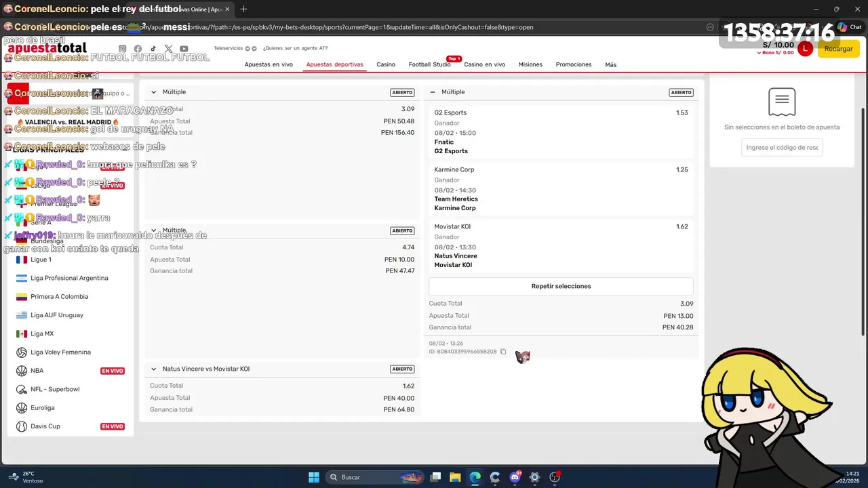Click the G2 Esports selection name
The image size is (868, 488).
(450, 113)
